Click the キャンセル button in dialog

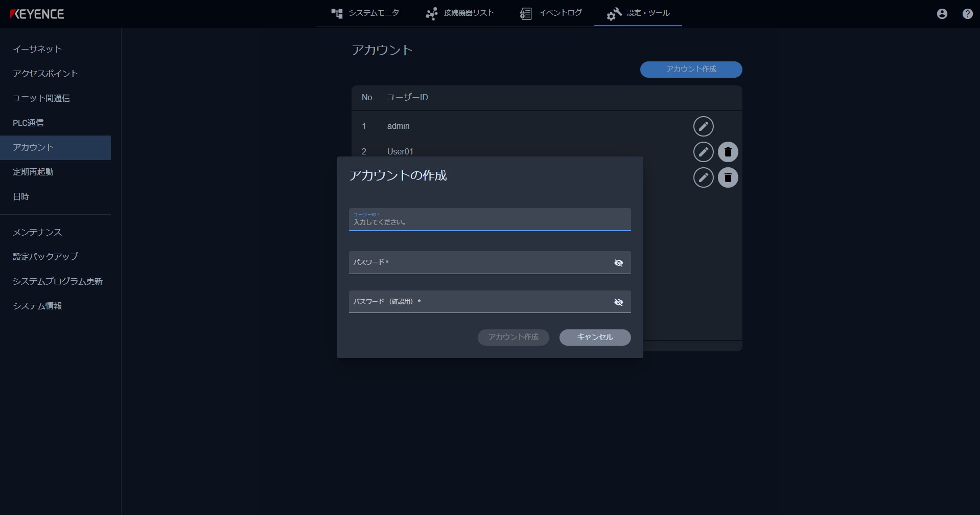594,338
